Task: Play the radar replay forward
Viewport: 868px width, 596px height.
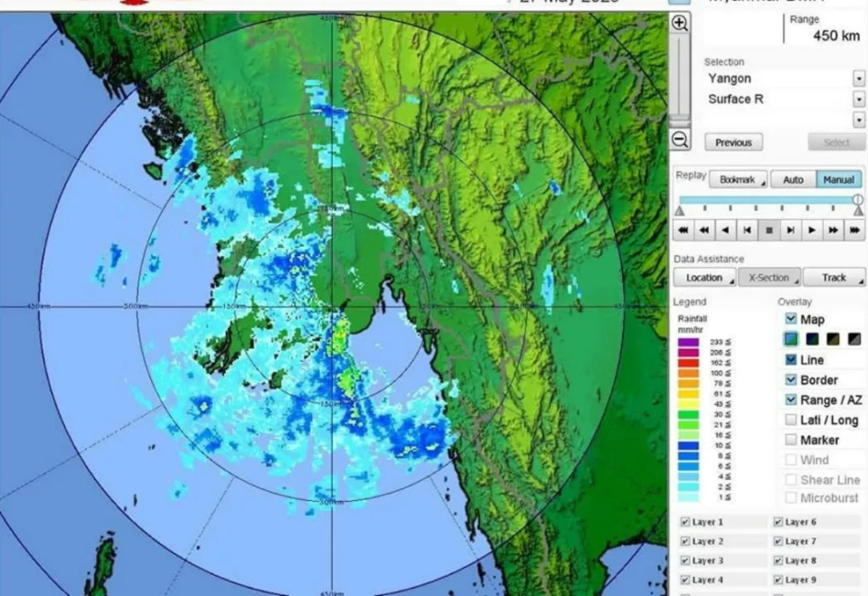Action: (x=812, y=230)
